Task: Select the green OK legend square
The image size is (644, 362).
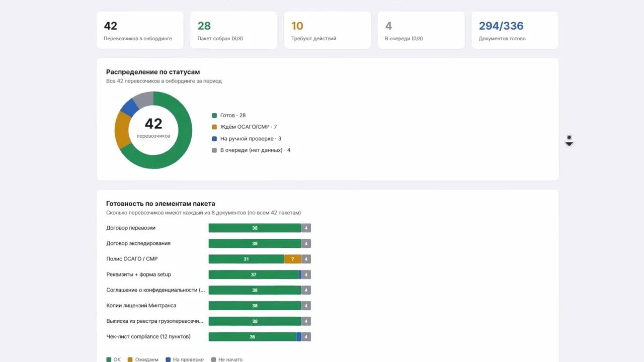Action: click(109, 360)
